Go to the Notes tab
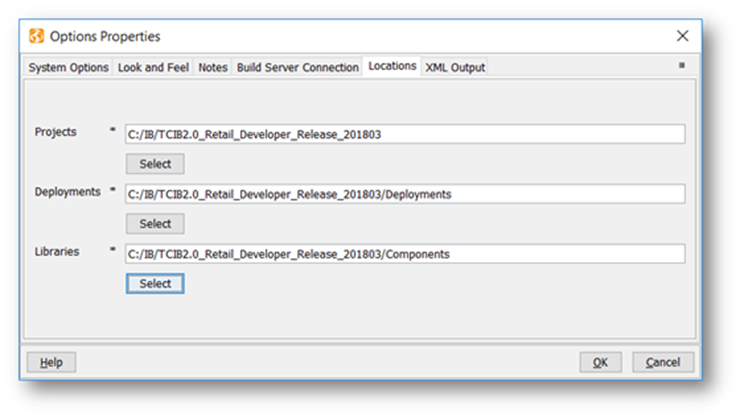The image size is (740, 418). coord(213,67)
